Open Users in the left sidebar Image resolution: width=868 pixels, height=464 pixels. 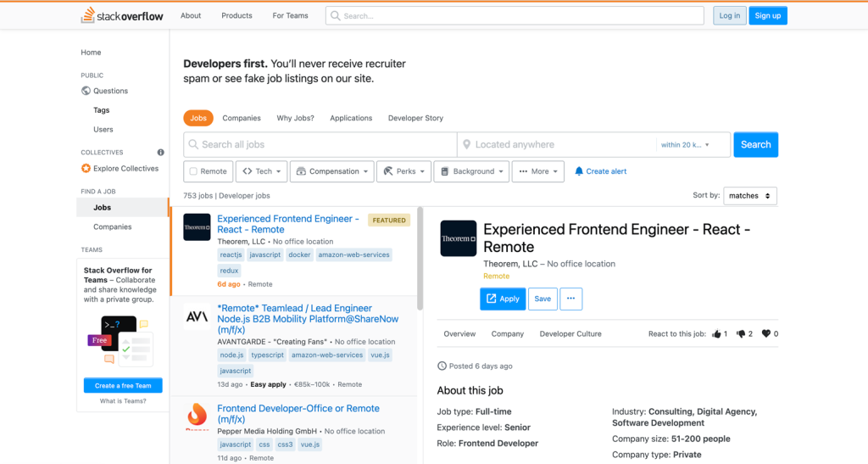click(x=103, y=130)
